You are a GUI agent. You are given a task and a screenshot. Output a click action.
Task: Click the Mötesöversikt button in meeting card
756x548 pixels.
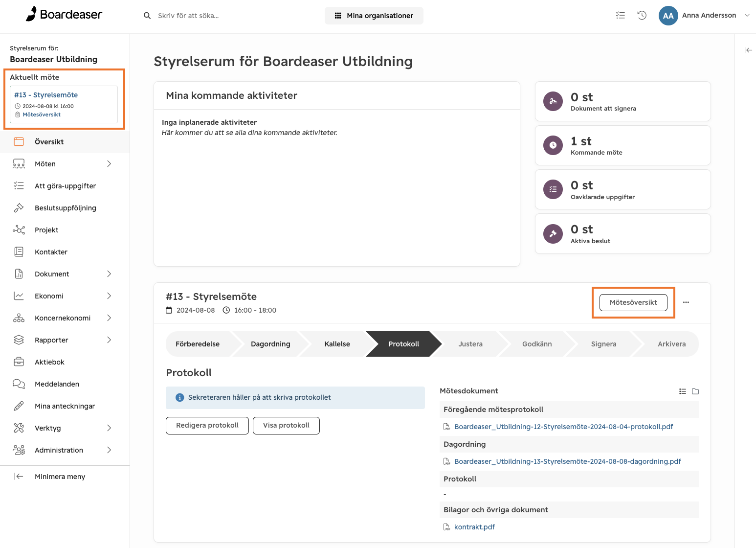click(633, 302)
